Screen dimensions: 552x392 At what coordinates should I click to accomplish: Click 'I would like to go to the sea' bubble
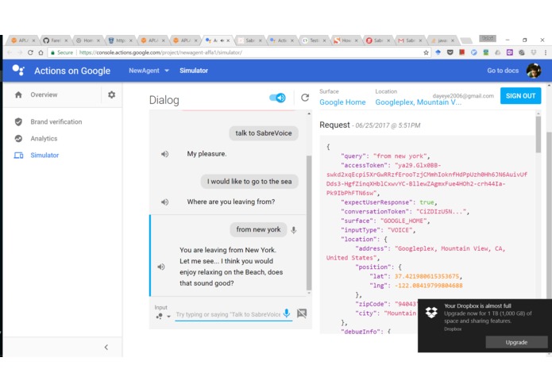pos(249,182)
